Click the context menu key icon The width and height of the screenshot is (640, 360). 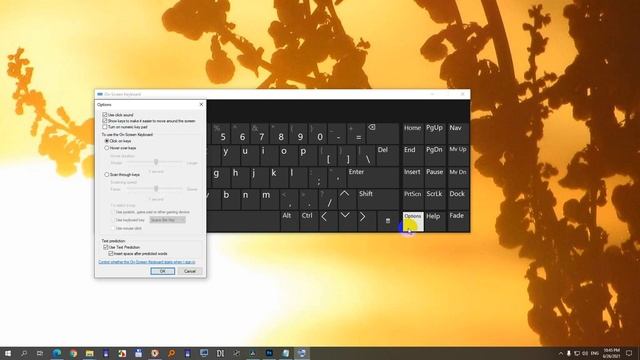tap(388, 221)
